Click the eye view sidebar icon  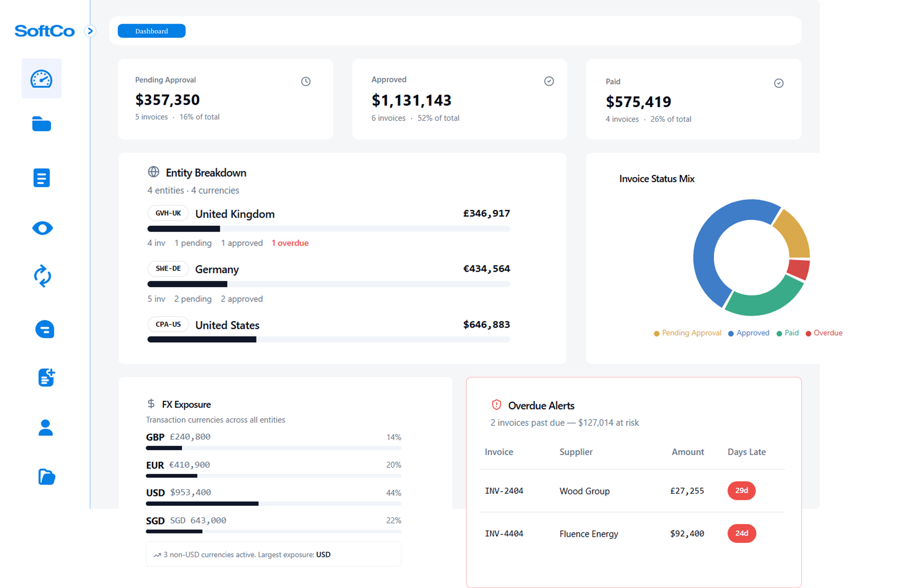click(42, 228)
